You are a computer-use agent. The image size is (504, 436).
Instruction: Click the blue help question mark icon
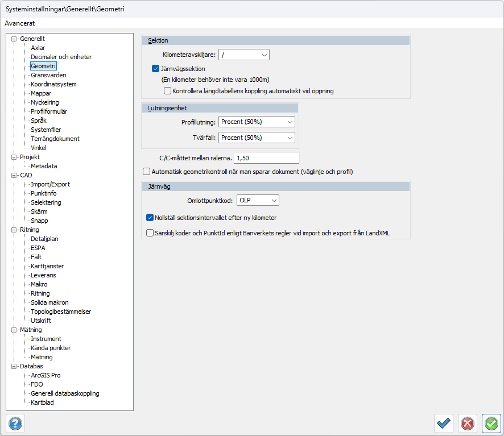(x=15, y=423)
